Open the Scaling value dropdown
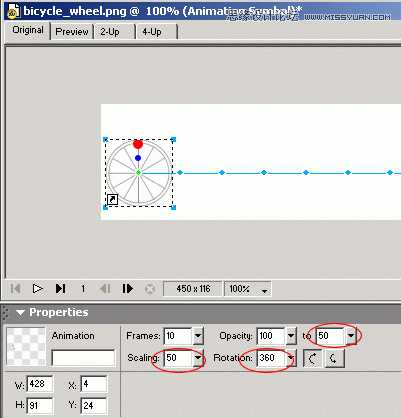This screenshot has width=401, height=418. point(198,358)
